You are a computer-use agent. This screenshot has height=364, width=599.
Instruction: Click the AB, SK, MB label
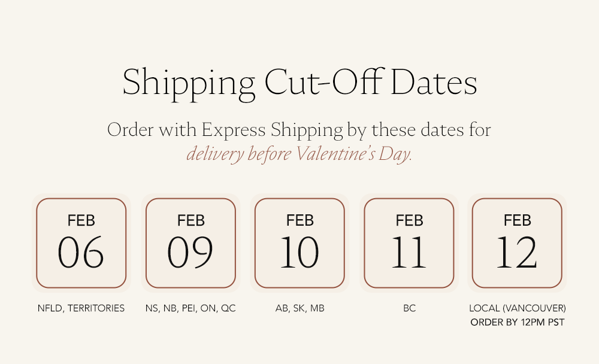click(x=300, y=308)
